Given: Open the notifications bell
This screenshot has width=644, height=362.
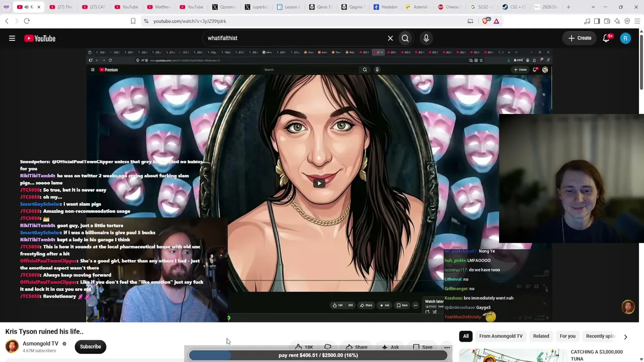Looking at the screenshot, I should [x=607, y=38].
